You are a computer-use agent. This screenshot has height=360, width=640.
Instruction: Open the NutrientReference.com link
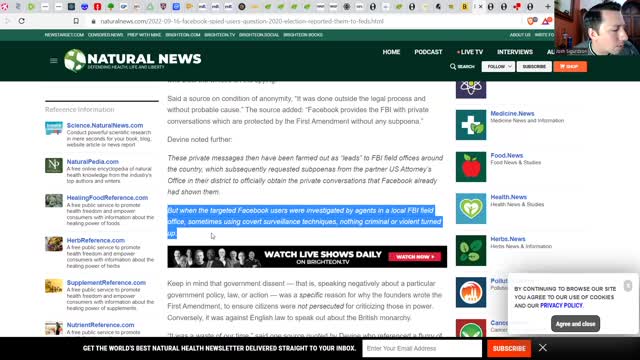[100, 325]
